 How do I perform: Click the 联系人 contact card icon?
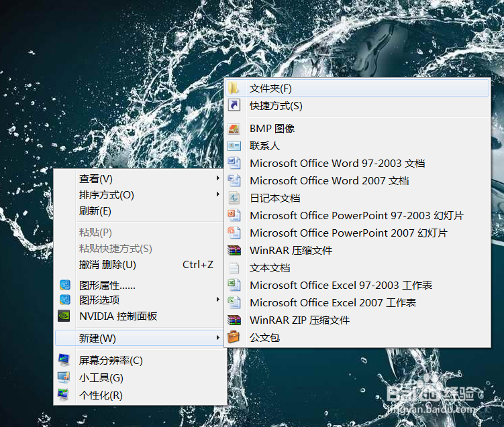[x=234, y=146]
